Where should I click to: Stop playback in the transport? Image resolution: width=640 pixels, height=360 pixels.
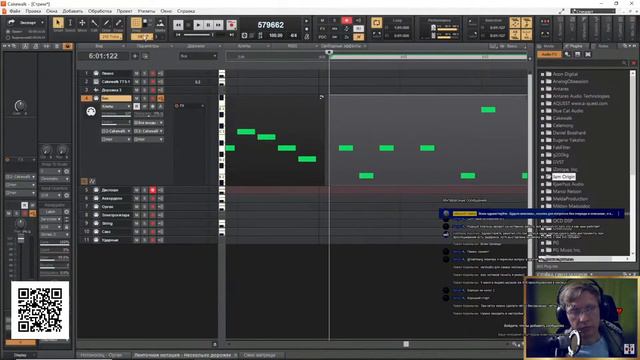pyautogui.click(x=188, y=25)
